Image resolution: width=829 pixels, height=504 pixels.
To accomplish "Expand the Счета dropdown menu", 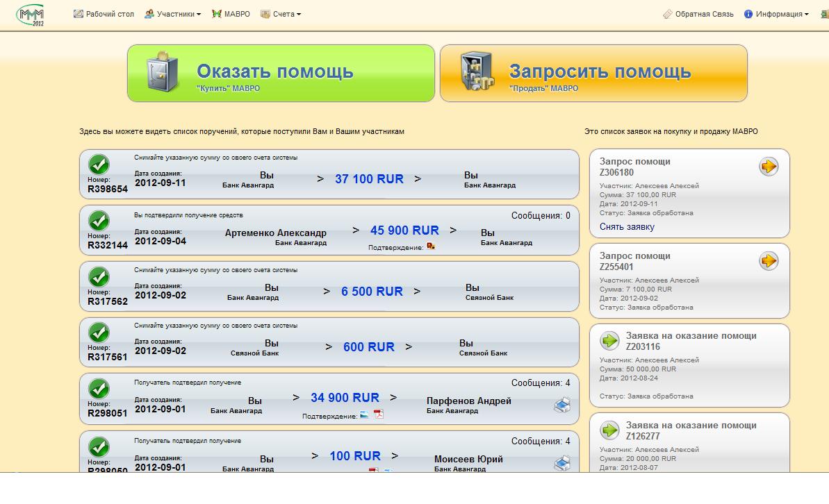I will (x=281, y=15).
